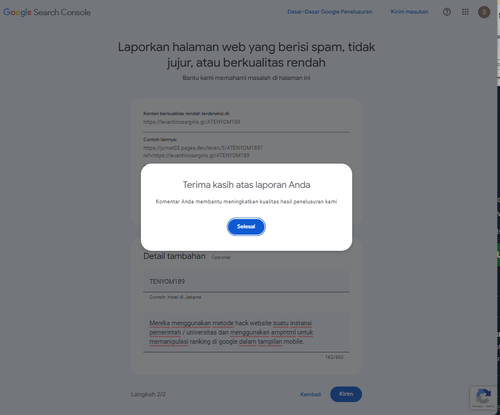Click the Selesai button in dialog

pyautogui.click(x=246, y=227)
